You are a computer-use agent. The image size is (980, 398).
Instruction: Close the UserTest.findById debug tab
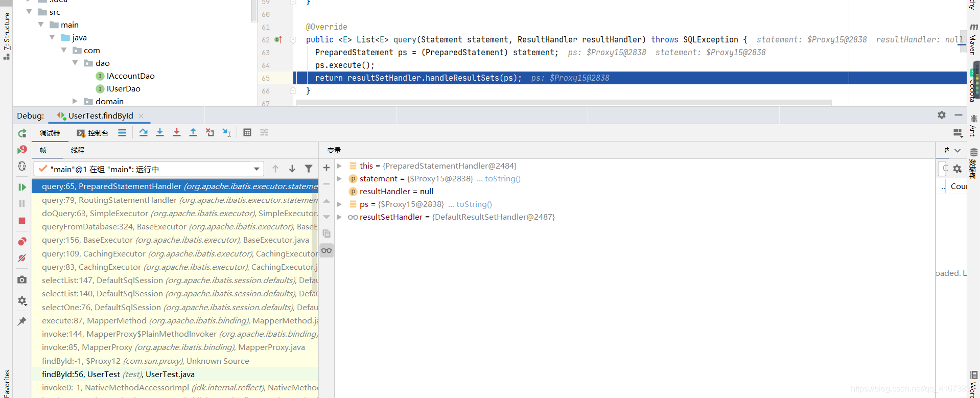(141, 116)
